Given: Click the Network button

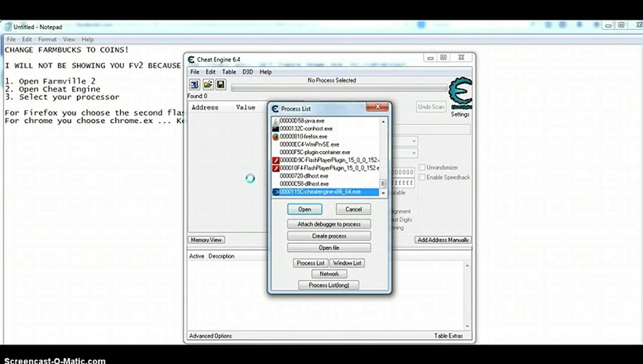Looking at the screenshot, I should (x=329, y=274).
